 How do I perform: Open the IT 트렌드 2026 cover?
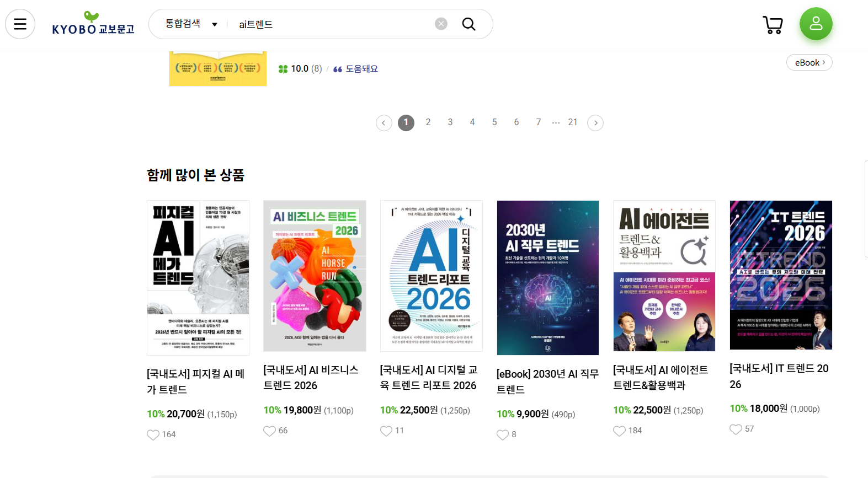pos(781,275)
